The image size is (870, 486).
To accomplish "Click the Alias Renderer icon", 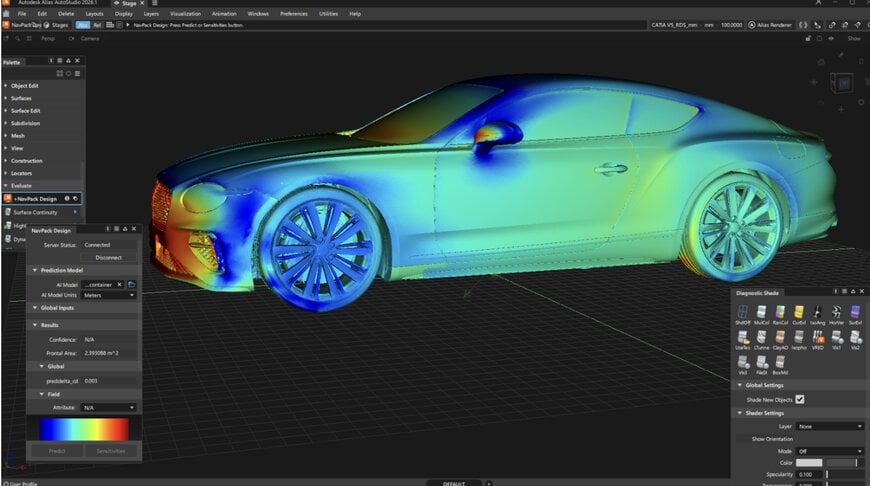I will [752, 25].
